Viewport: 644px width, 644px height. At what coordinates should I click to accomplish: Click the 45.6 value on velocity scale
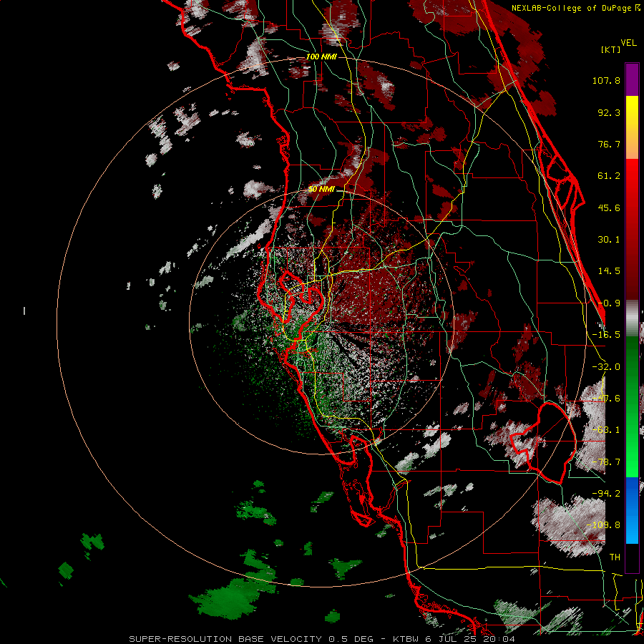(x=609, y=208)
